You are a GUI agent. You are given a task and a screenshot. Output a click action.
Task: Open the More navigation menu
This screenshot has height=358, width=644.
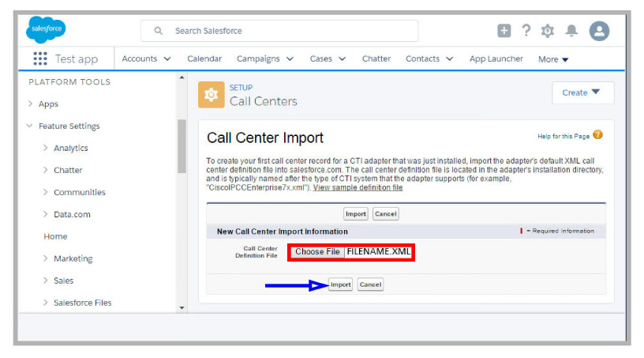[x=553, y=59]
